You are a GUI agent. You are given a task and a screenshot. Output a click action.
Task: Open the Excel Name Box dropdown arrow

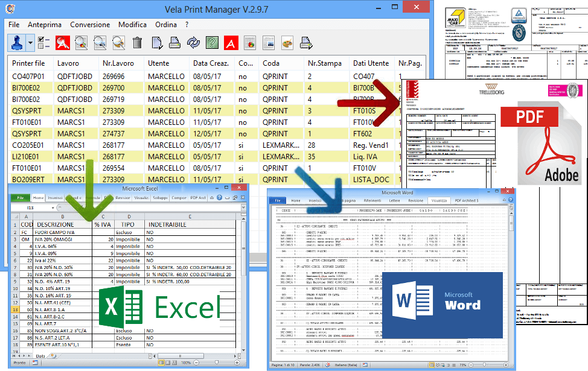tap(53, 208)
